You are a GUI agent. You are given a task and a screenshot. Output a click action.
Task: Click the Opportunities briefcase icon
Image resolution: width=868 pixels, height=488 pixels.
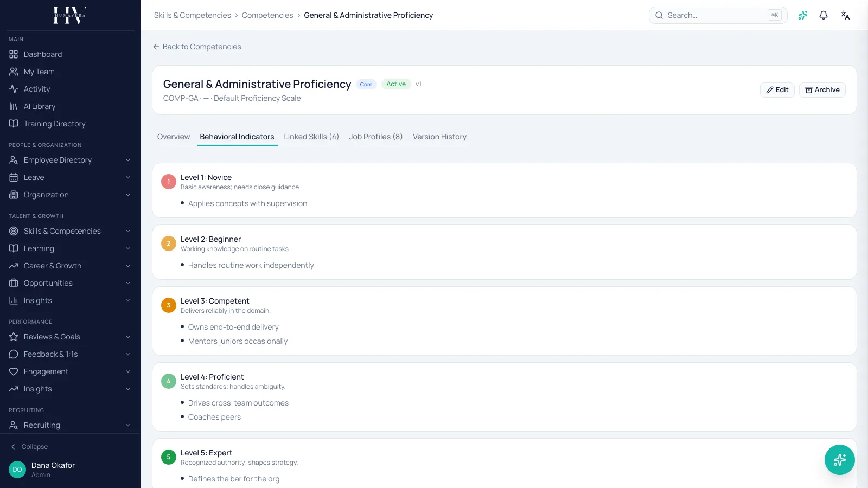tap(14, 283)
